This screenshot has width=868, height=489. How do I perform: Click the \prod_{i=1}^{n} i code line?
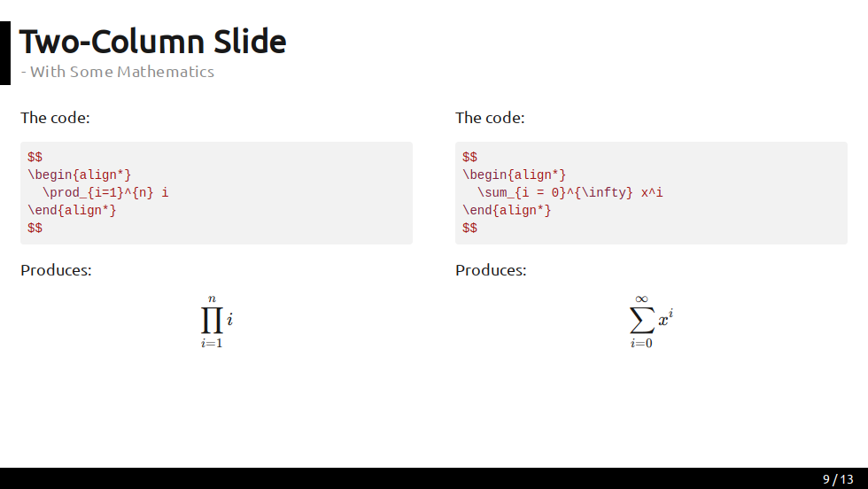click(105, 193)
